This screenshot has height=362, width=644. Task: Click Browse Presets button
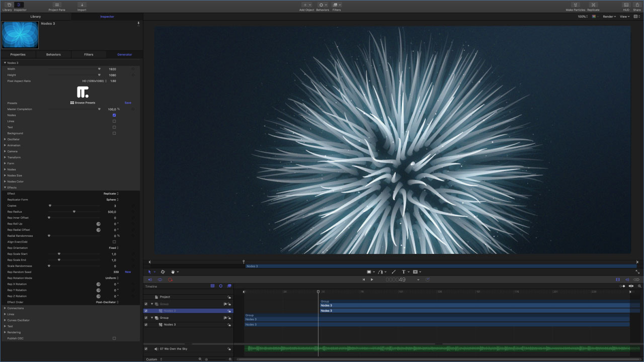83,103
